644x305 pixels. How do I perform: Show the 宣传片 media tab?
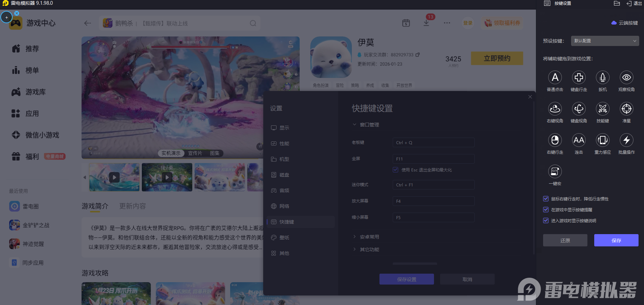click(x=195, y=153)
